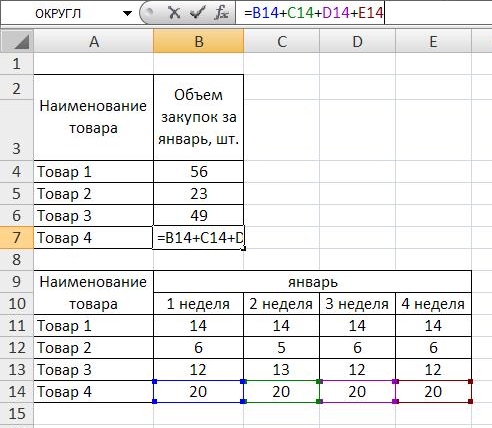The image size is (492, 428).
Task: Click cell B14 with value 20
Action: point(199,392)
